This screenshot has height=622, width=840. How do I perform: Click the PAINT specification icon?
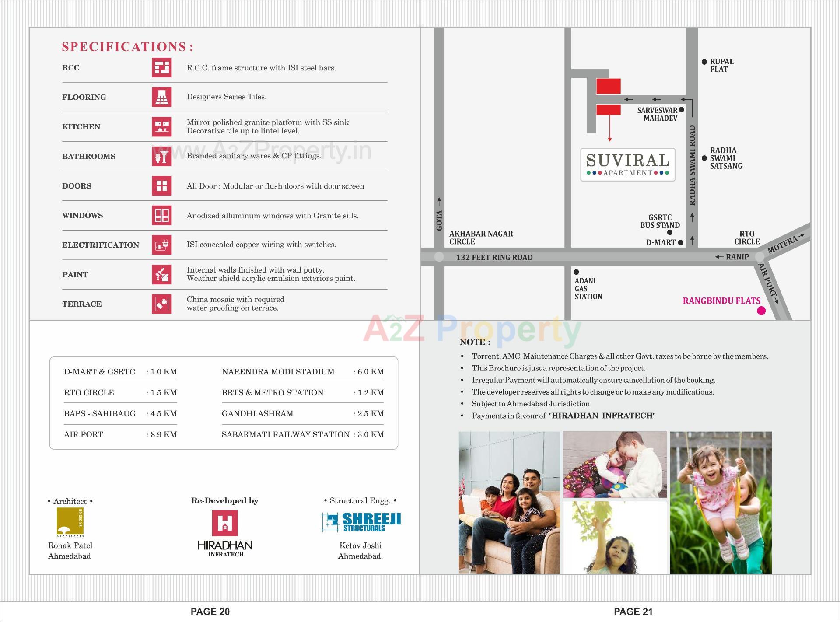[162, 274]
